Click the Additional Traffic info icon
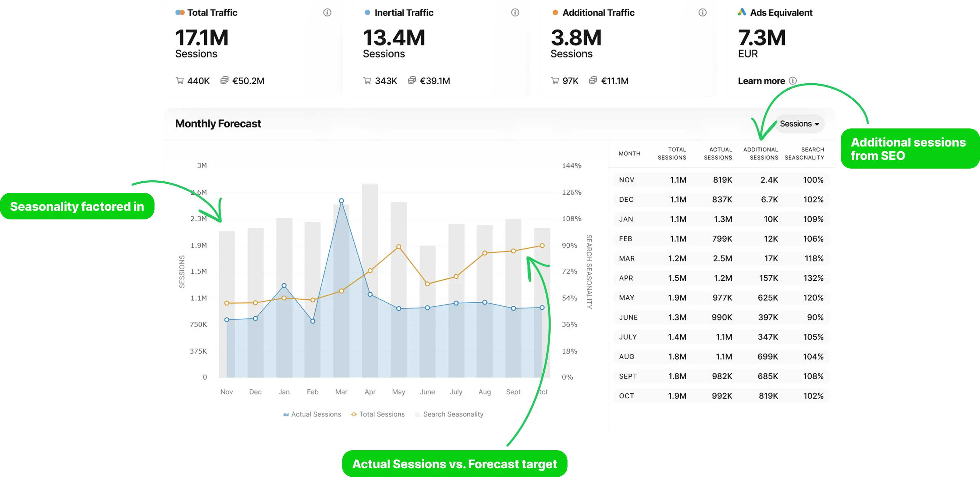Viewport: 980px width, 477px height. click(x=702, y=12)
